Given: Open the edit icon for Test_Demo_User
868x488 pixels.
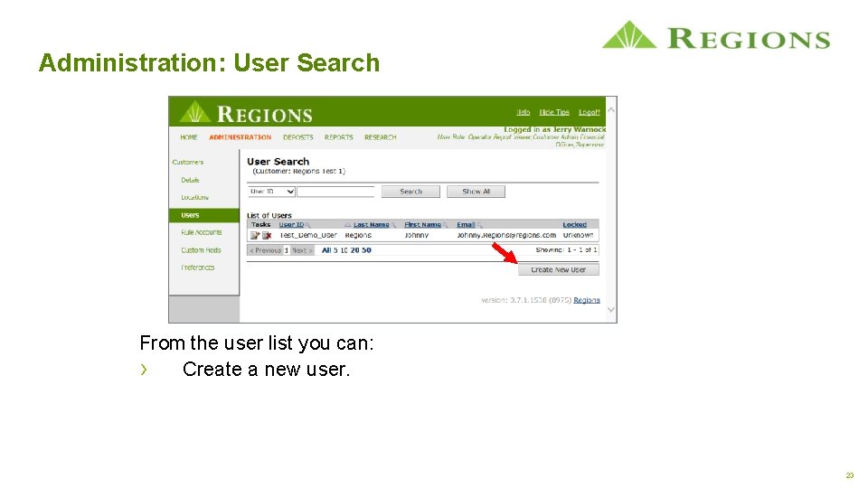Looking at the screenshot, I should (x=255, y=235).
